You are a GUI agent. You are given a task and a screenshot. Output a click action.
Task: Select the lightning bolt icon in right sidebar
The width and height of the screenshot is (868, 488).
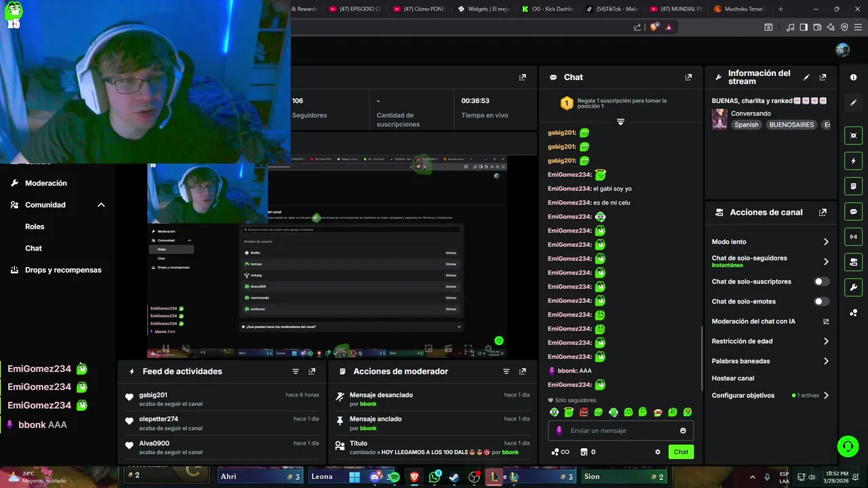coord(853,161)
